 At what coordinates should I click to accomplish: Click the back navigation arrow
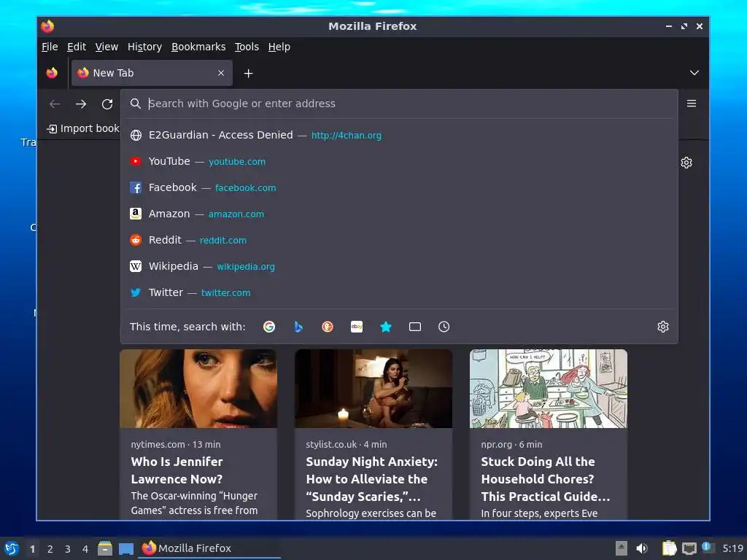click(55, 104)
